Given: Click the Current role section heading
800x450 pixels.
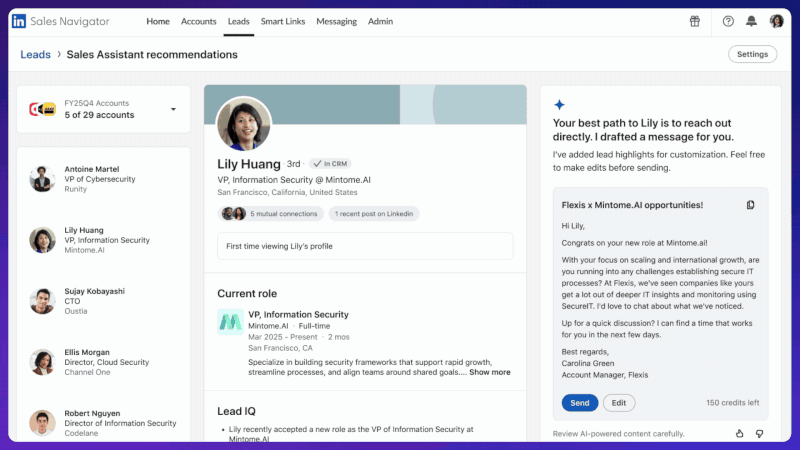Looking at the screenshot, I should coord(247,293).
